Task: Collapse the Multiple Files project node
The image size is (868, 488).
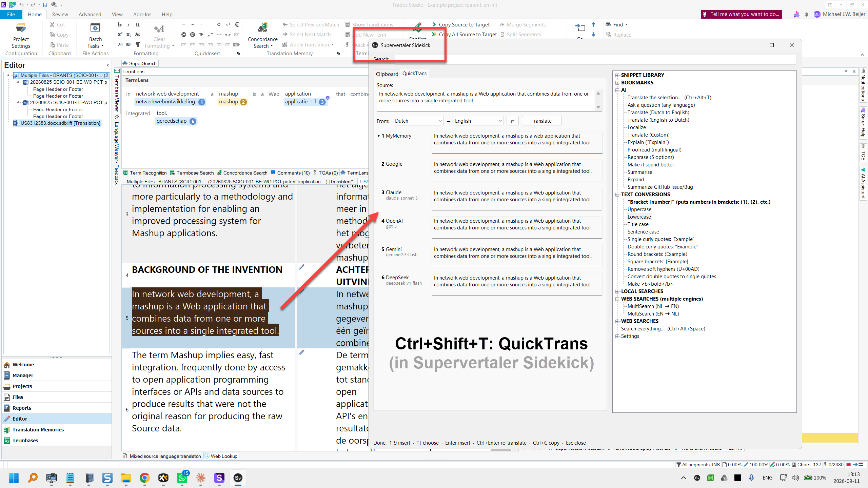Action: [x=8, y=75]
